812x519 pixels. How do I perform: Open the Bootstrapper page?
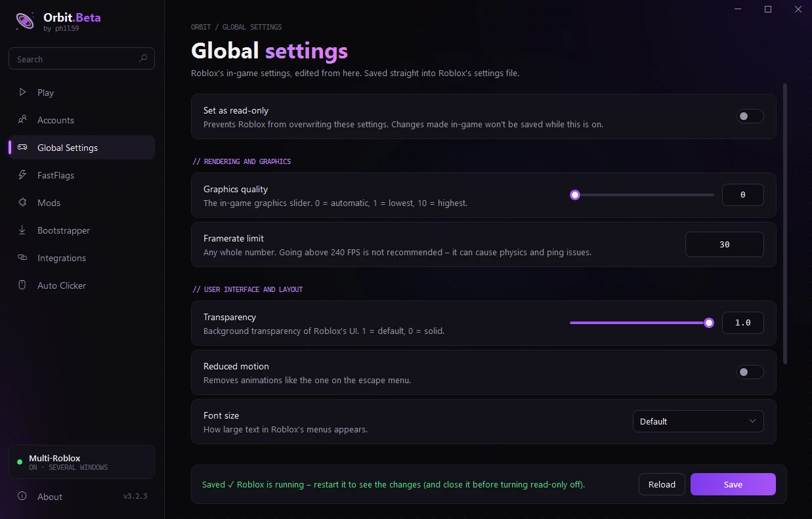coord(81,230)
